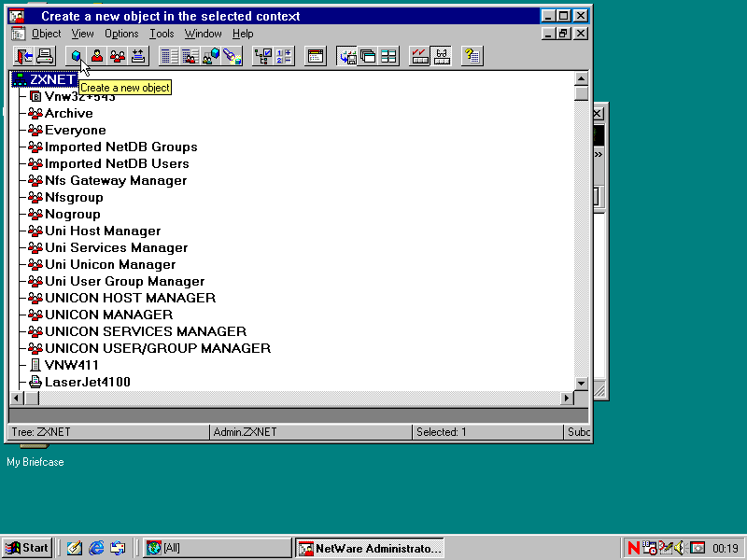The height and width of the screenshot is (560, 747).
Task: Select UNICON HOST MANAGER group
Action: (121, 298)
